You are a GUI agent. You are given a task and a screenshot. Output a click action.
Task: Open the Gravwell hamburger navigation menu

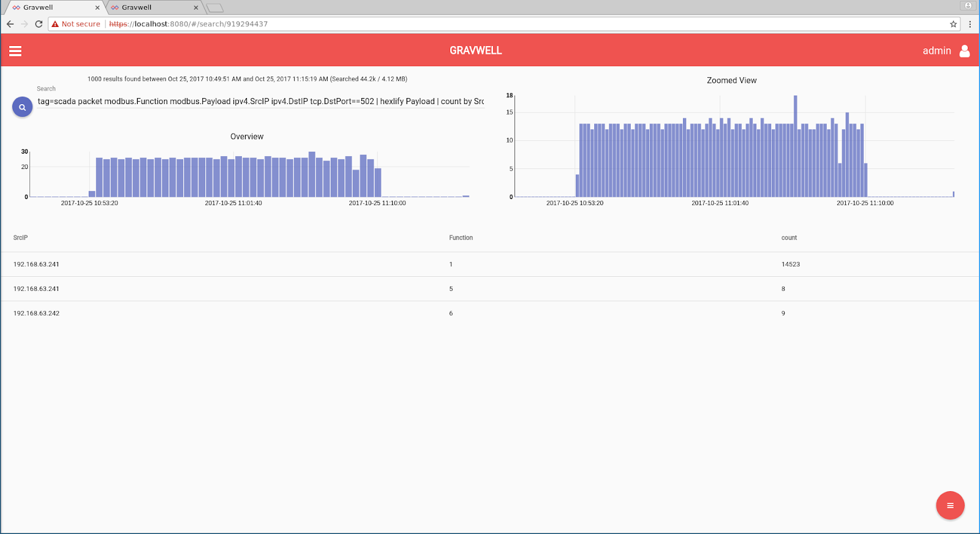(15, 51)
